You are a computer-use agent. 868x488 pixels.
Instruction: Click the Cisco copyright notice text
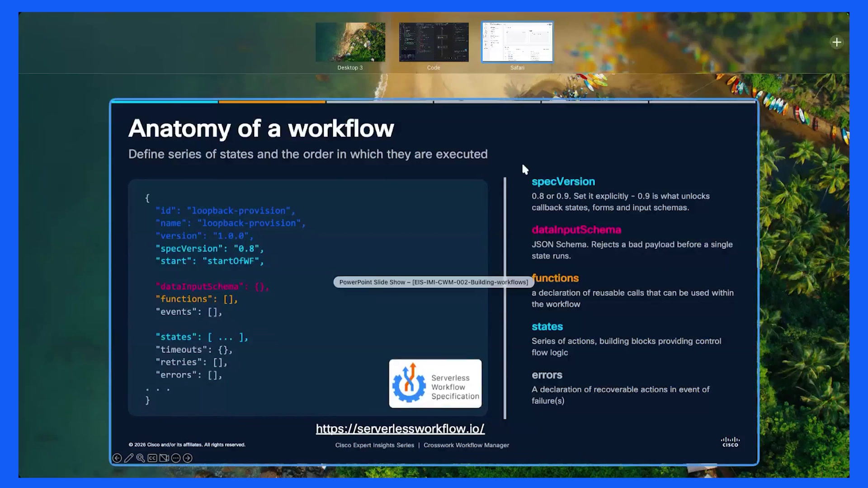coord(187,445)
